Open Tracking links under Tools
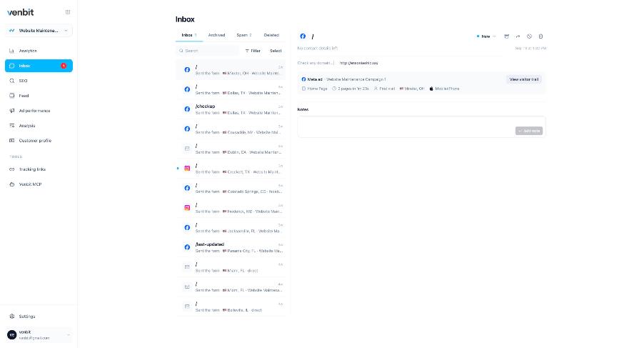 pyautogui.click(x=39, y=169)
